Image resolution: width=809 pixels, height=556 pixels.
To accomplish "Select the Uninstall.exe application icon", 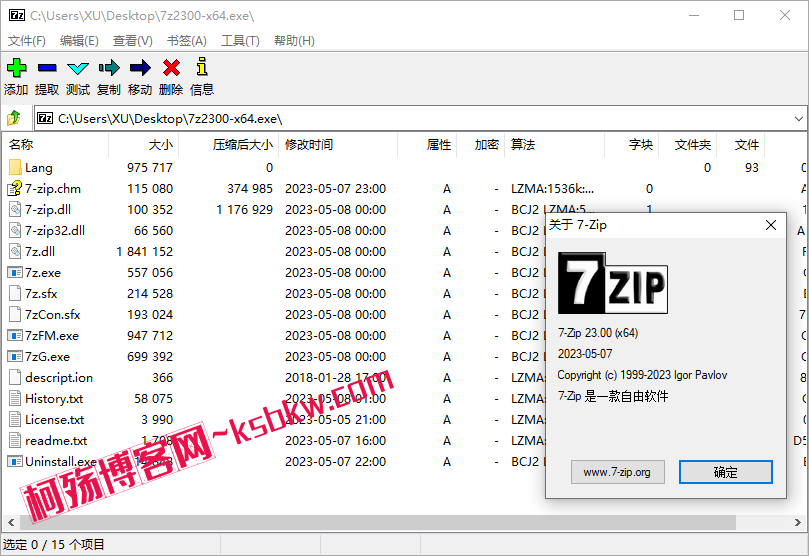I will pos(15,461).
